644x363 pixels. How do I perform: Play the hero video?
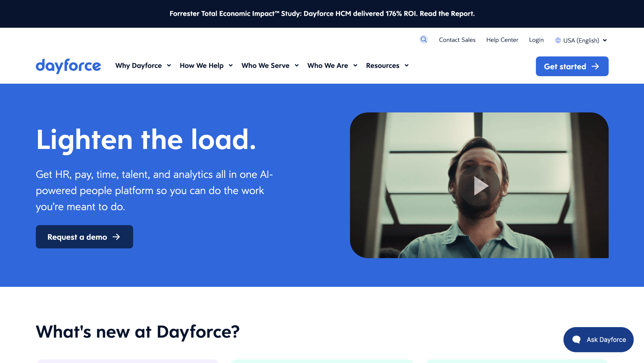click(x=479, y=185)
